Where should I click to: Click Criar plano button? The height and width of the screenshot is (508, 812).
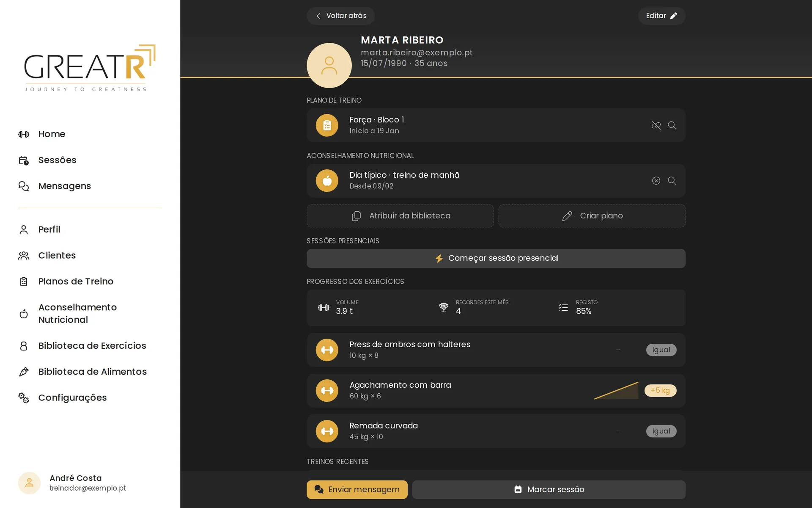(x=592, y=216)
